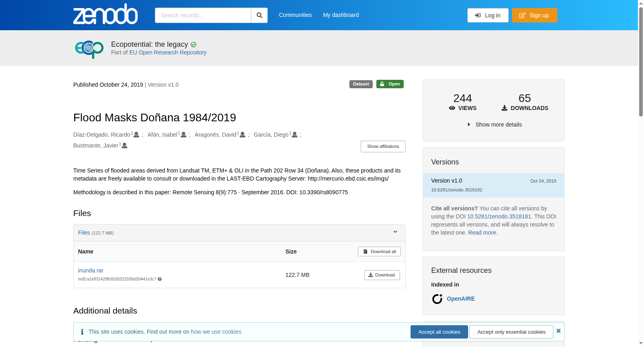Open the Files header link
Viewport: 644px width, 347px height.
[x=84, y=233]
